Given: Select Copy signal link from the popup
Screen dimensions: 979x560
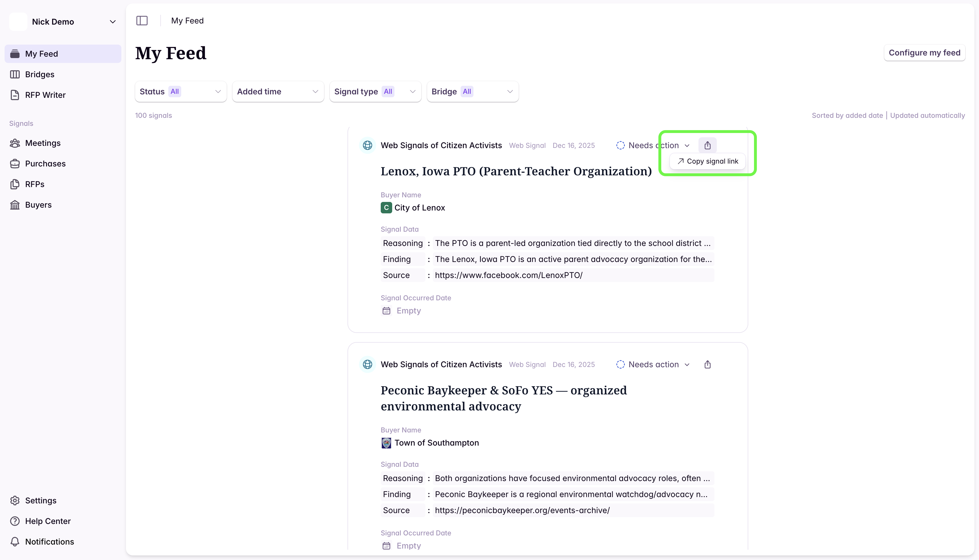Looking at the screenshot, I should click(x=707, y=161).
